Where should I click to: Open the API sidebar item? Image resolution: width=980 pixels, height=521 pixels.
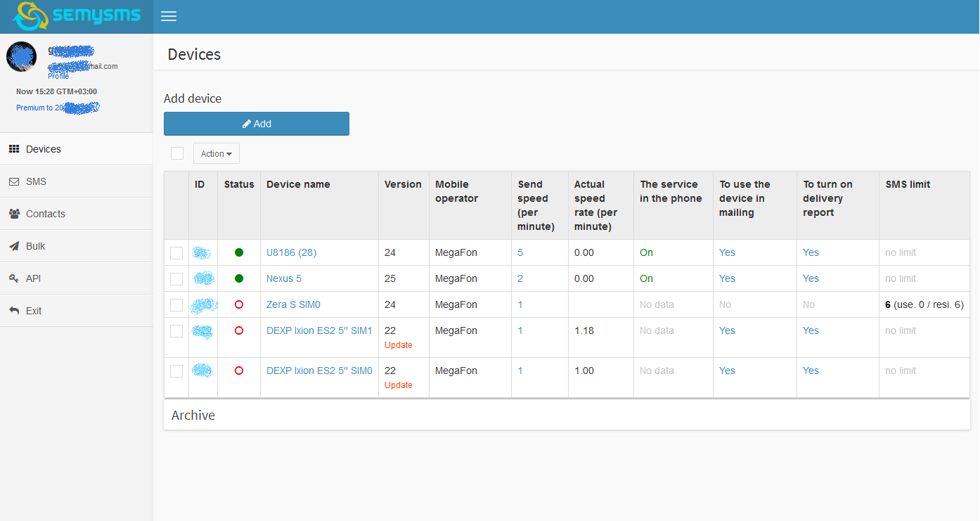tap(33, 278)
